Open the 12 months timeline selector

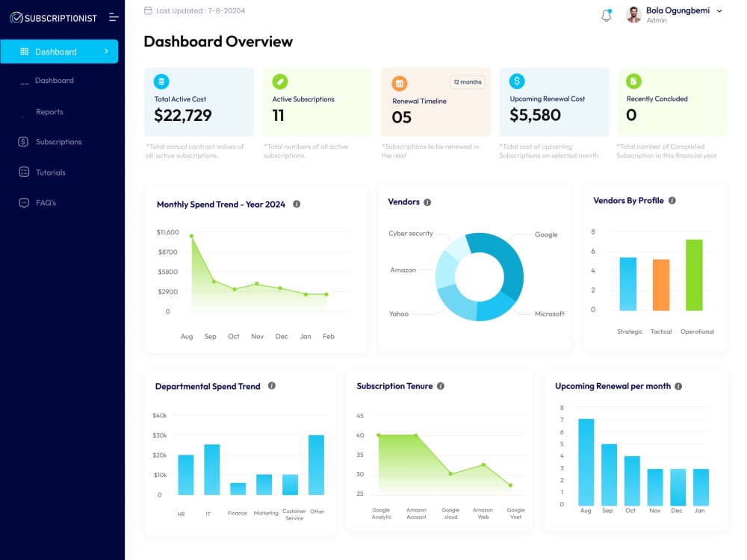[468, 82]
